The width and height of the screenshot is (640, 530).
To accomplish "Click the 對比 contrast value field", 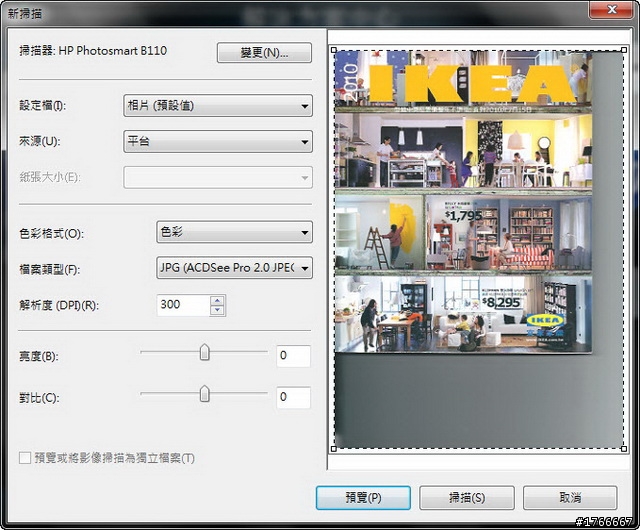I will tap(293, 397).
